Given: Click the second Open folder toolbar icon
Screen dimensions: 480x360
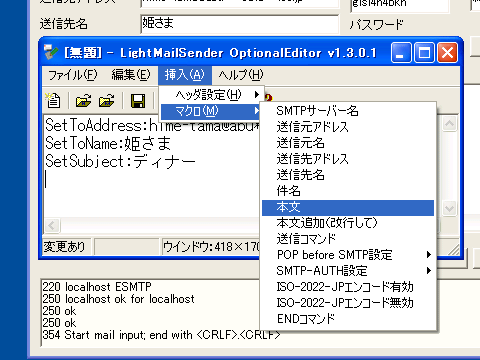Looking at the screenshot, I should click(x=107, y=100).
